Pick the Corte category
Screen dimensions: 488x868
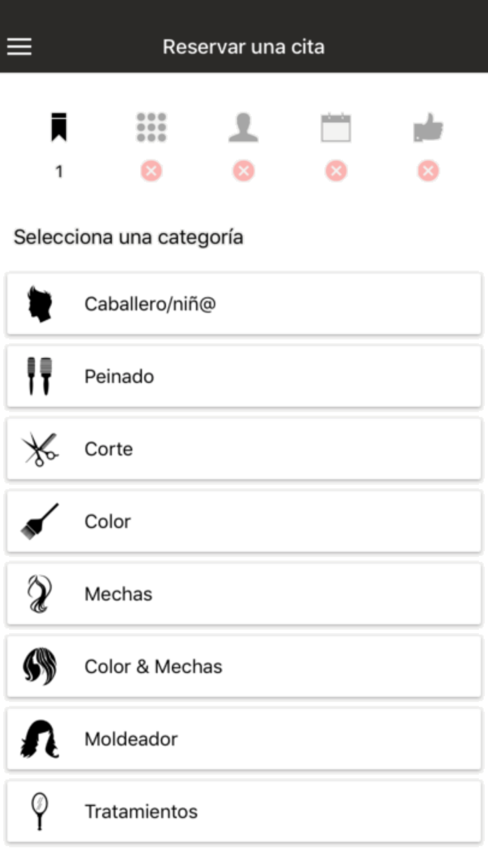click(244, 449)
